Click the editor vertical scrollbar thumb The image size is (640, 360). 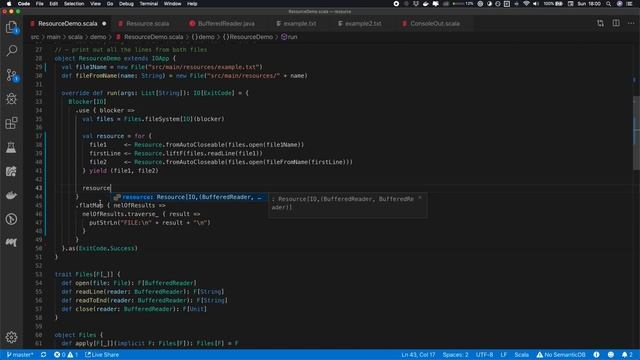click(636, 133)
